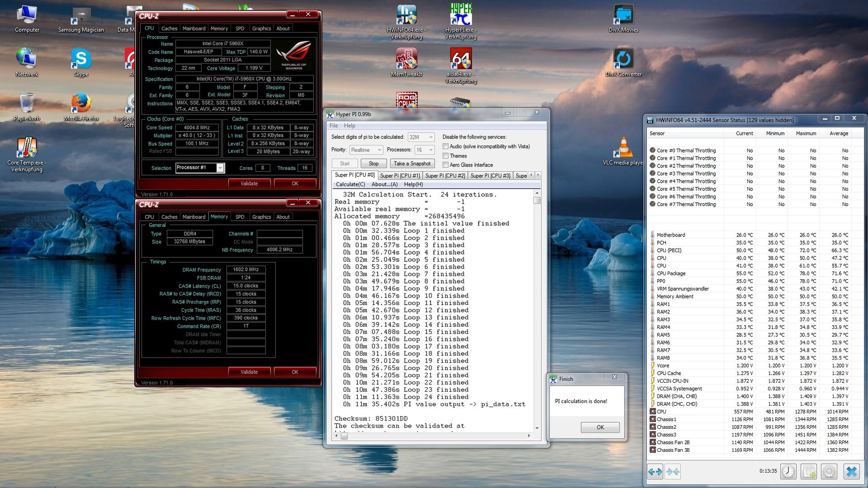Image resolution: width=868 pixels, height=488 pixels.
Task: Launch the Skype desktop shortcut
Action: tap(81, 62)
